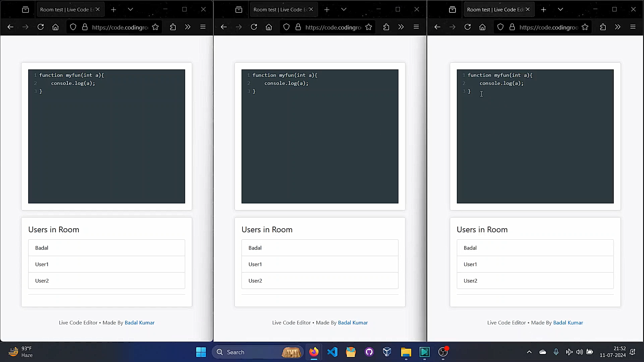The image size is (644, 362).
Task: Open recent browsing icon in left window
Action: click(25, 9)
